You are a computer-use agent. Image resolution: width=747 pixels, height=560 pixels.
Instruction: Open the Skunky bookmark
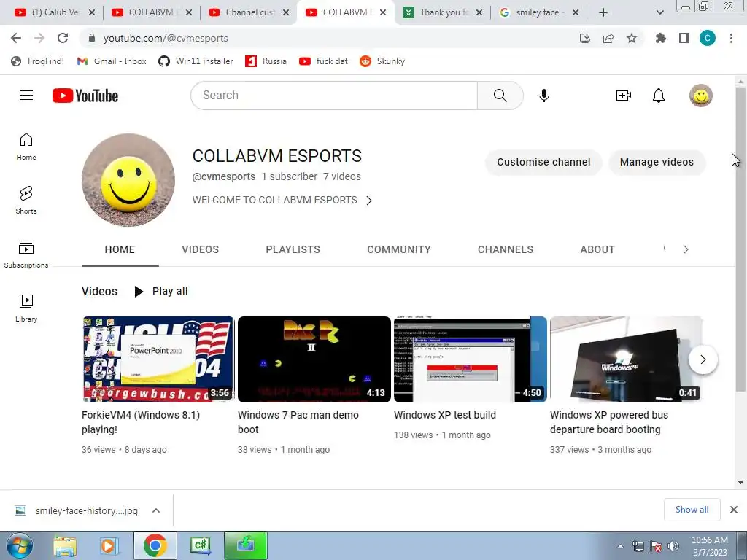pyautogui.click(x=382, y=61)
